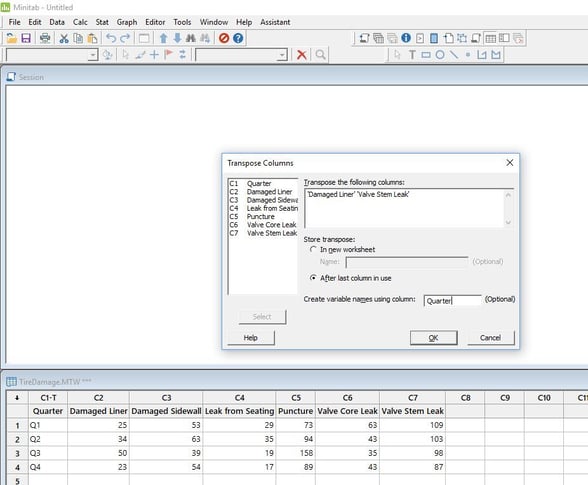
Task: Click the red Cancel circle icon
Action: coord(224,38)
